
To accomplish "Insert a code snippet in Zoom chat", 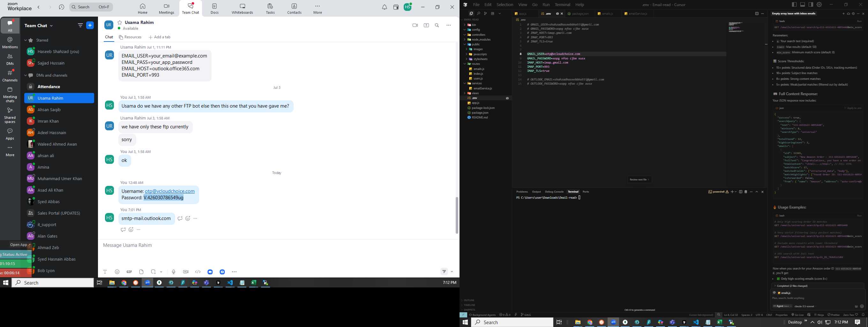I will point(198,272).
